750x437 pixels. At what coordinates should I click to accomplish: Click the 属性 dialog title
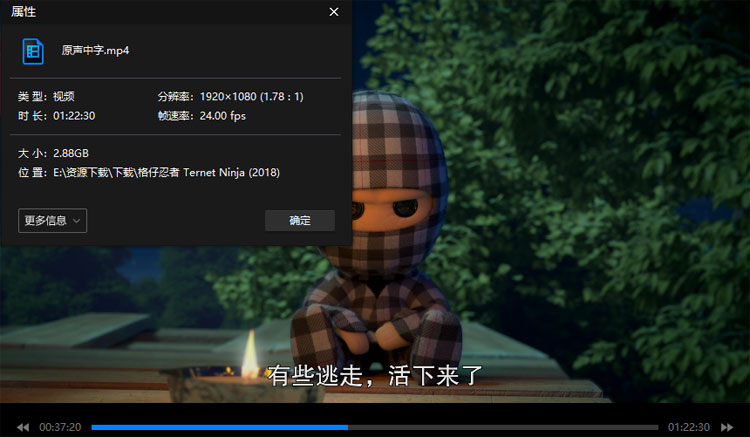(24, 12)
